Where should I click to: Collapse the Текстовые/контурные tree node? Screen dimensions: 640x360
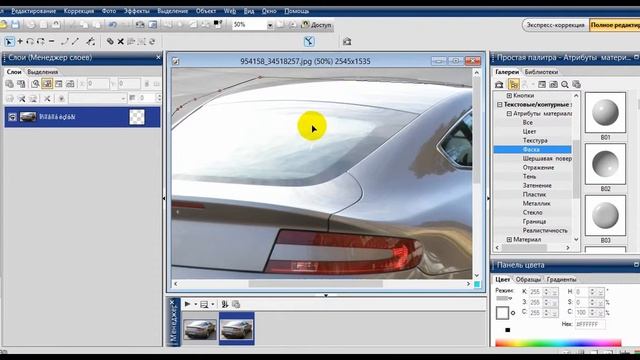(x=500, y=104)
